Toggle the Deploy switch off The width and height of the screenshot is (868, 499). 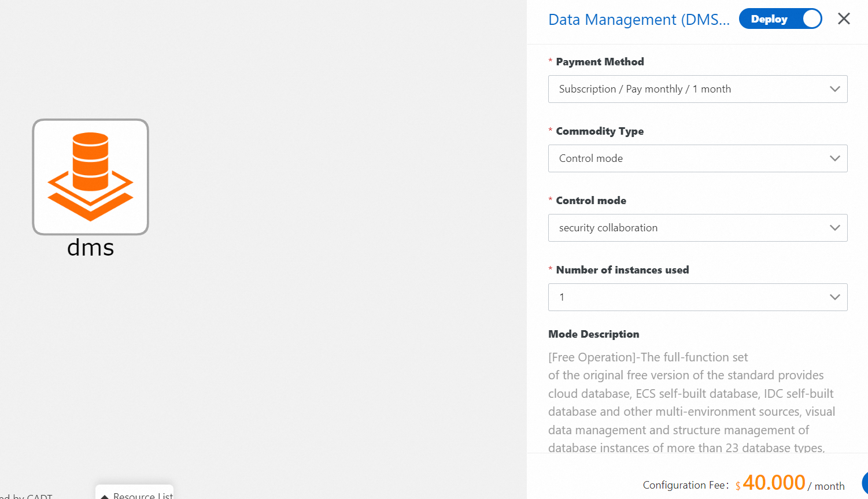(x=780, y=19)
